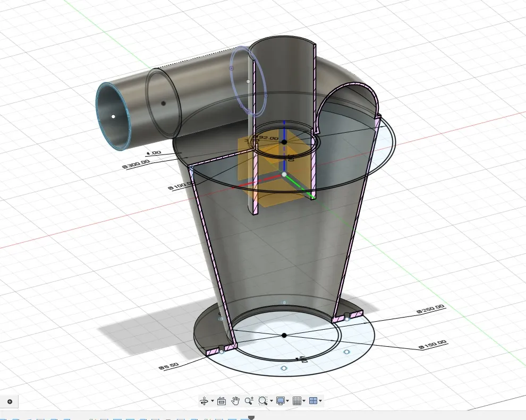Screen dimensions: 526x420
Task: Open the Viewports dropdown arrow
Action: point(320,401)
